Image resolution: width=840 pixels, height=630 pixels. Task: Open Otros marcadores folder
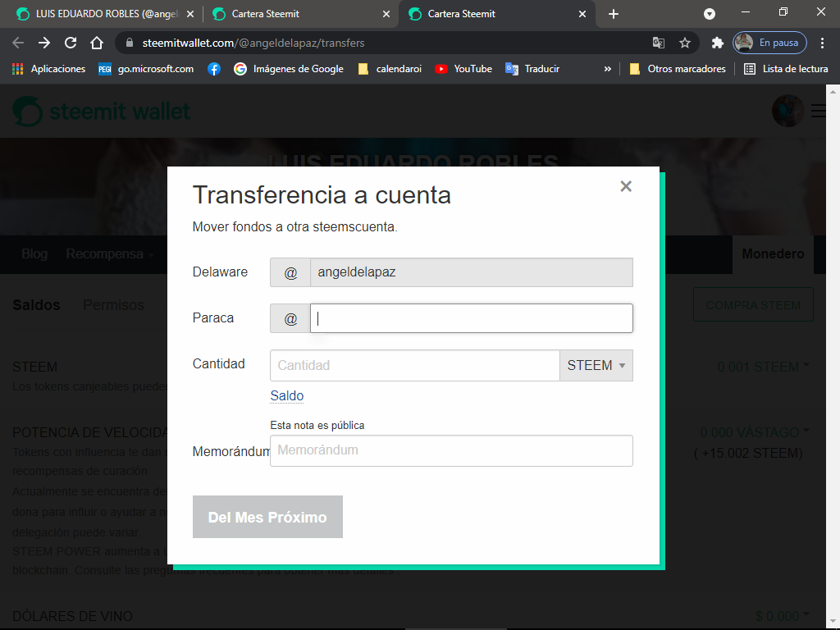(678, 69)
